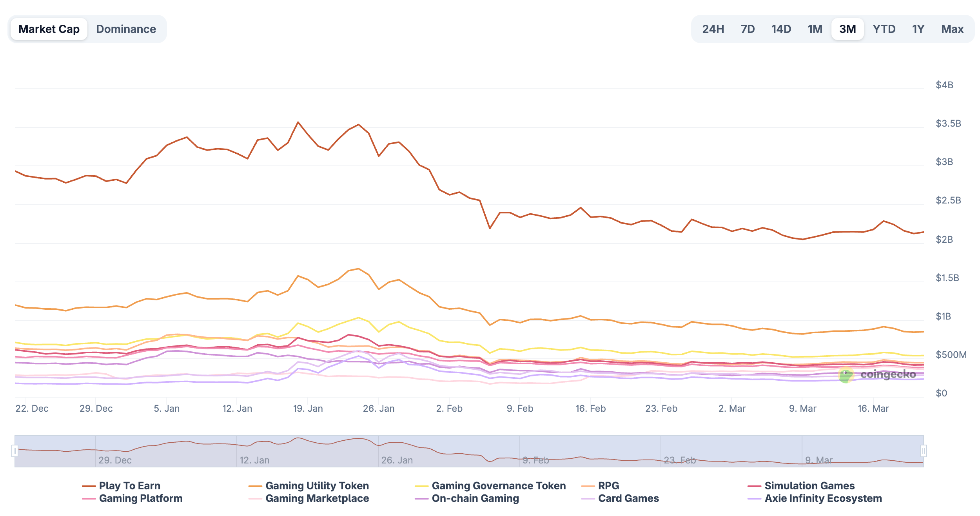Show the 1Y time range
The image size is (980, 516).
coord(918,29)
